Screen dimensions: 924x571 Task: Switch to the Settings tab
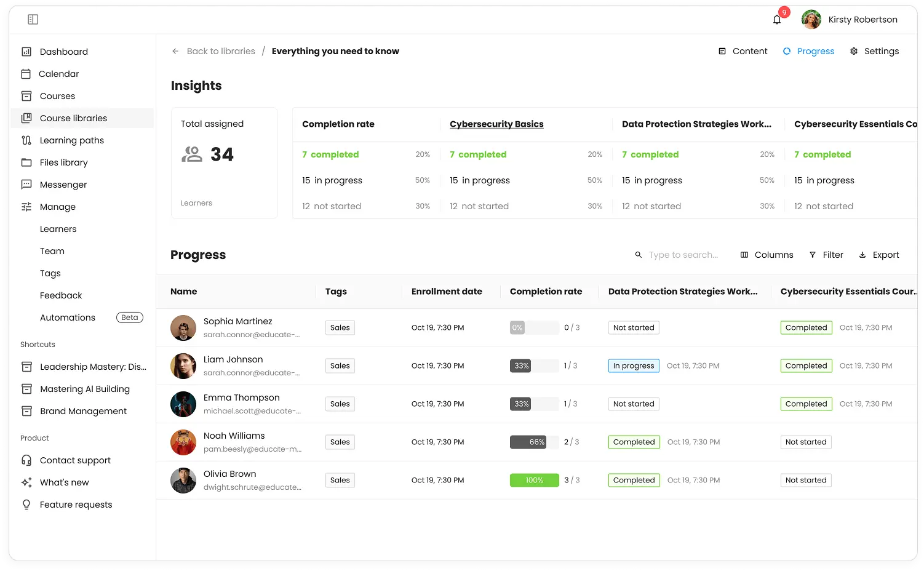point(874,51)
